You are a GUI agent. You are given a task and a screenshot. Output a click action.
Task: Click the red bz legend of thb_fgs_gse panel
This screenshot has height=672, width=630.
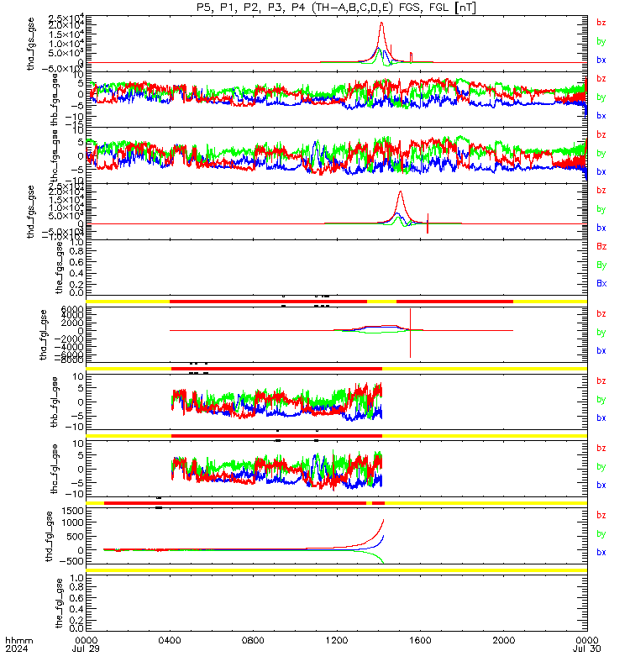[601, 79]
